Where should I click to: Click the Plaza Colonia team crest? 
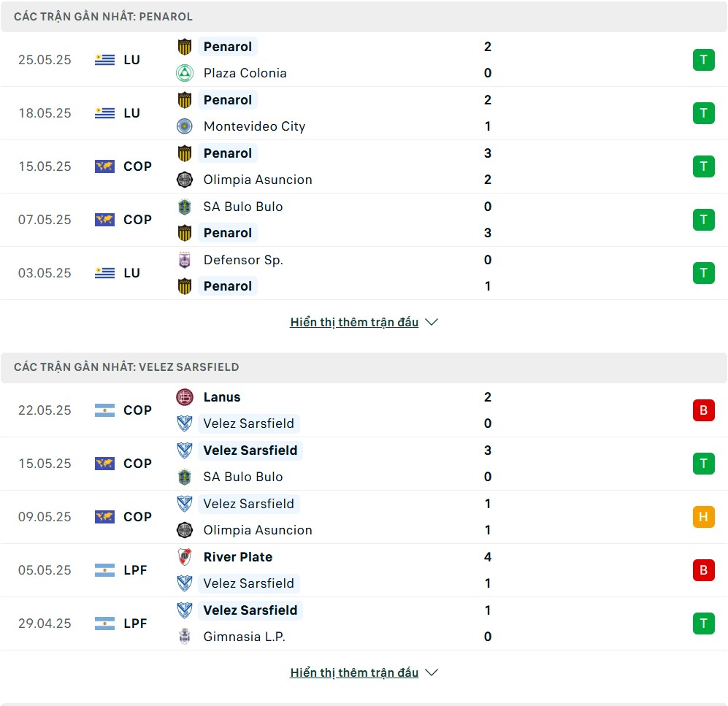tap(185, 73)
